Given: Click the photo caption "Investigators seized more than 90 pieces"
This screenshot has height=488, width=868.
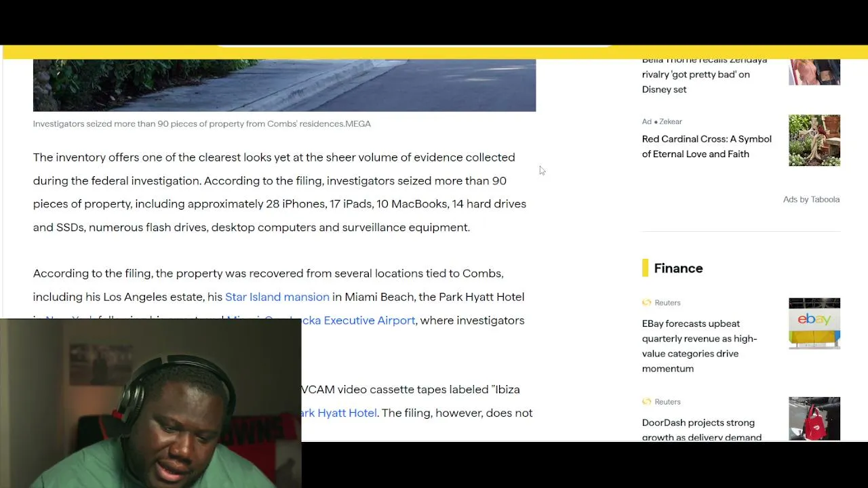Looking at the screenshot, I should 201,124.
